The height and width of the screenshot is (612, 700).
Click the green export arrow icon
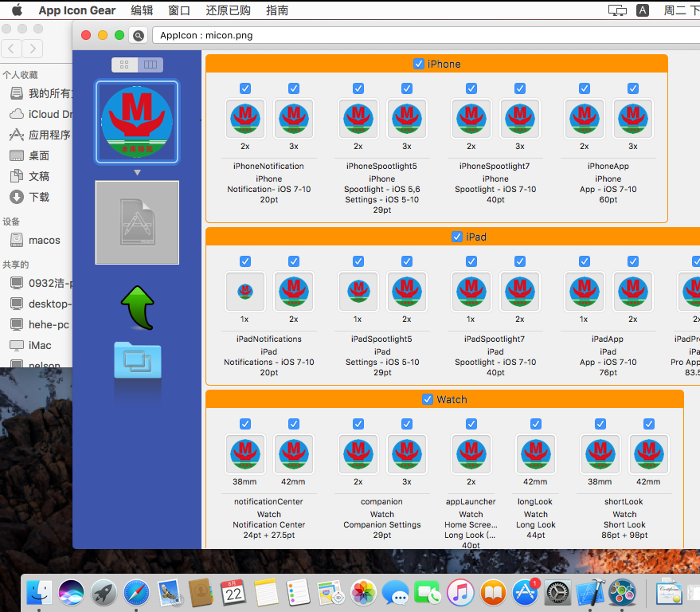[x=137, y=307]
